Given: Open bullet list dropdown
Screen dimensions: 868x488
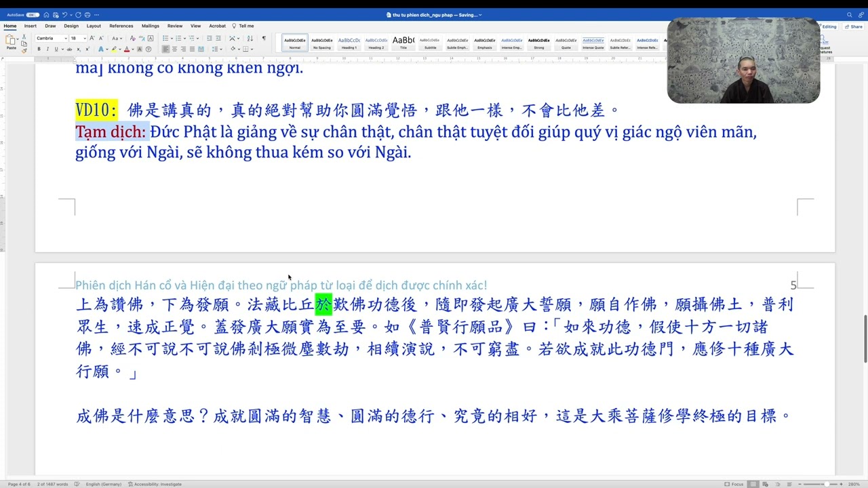Looking at the screenshot, I should (x=172, y=38).
